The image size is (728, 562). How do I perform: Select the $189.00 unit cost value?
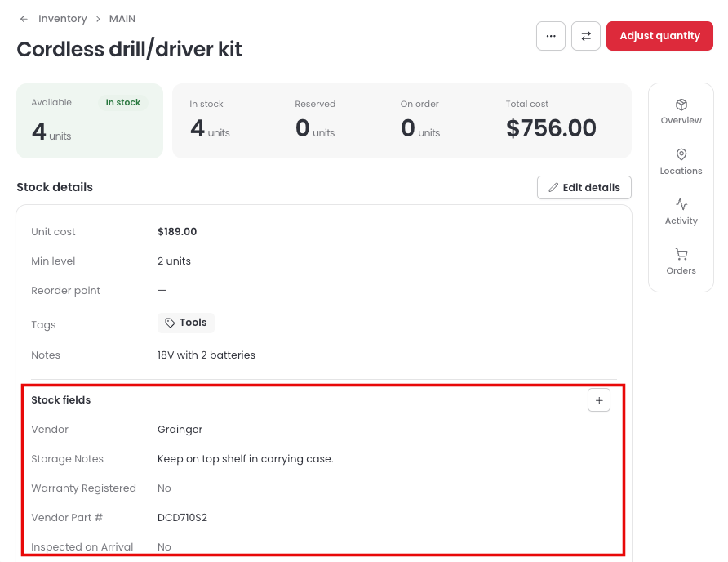tap(177, 231)
